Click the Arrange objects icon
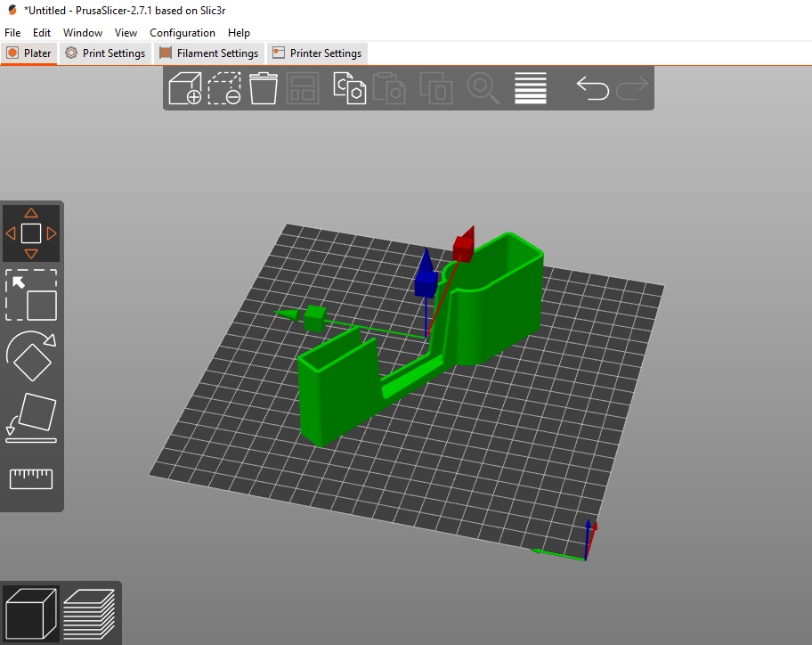 [x=303, y=88]
